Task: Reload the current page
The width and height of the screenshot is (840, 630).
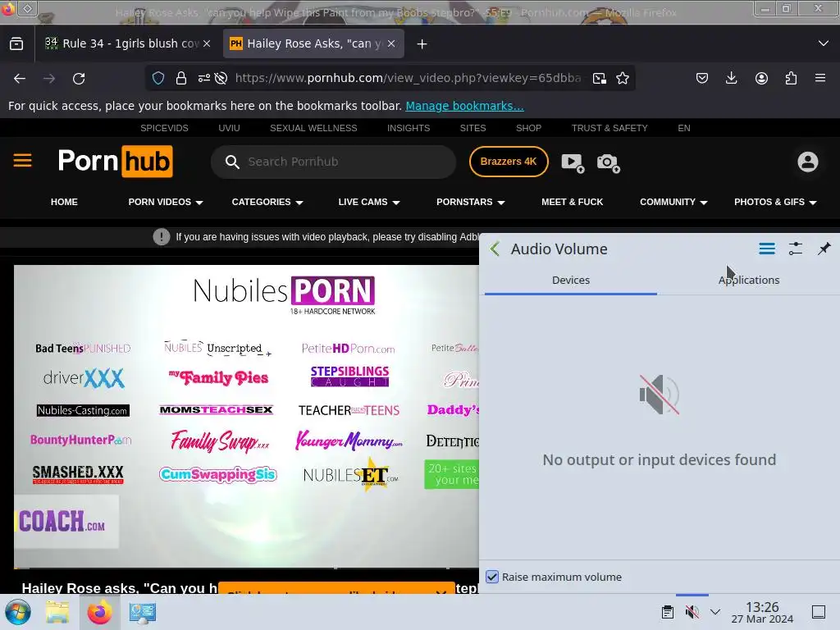Action: pos(79,79)
